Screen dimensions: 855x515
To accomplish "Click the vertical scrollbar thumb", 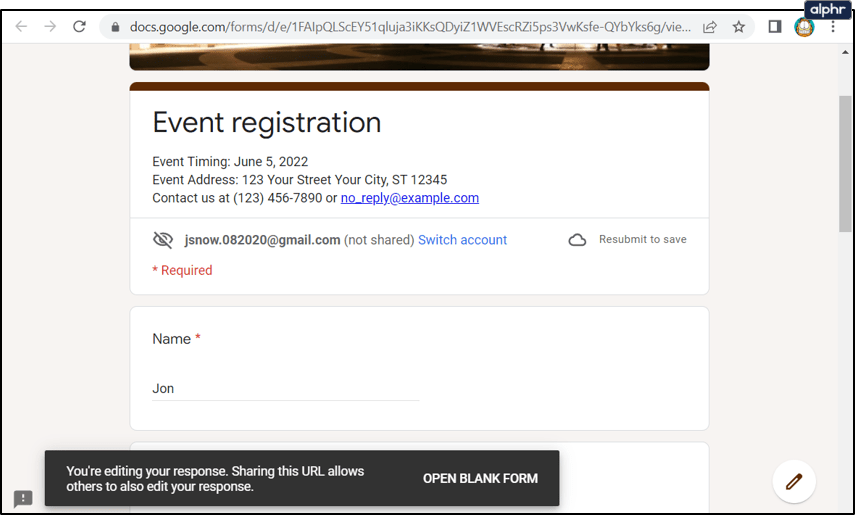I will (x=845, y=164).
